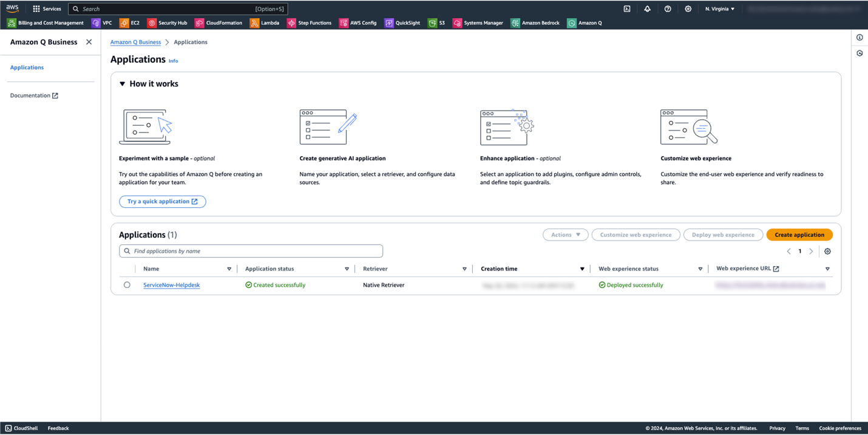Screen dimensions: 868x435
Task: Open the info panel icon on right edge
Action: pos(860,38)
